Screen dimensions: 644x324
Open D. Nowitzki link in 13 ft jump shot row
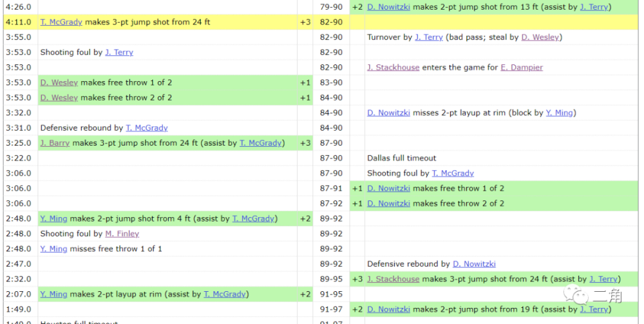point(388,7)
